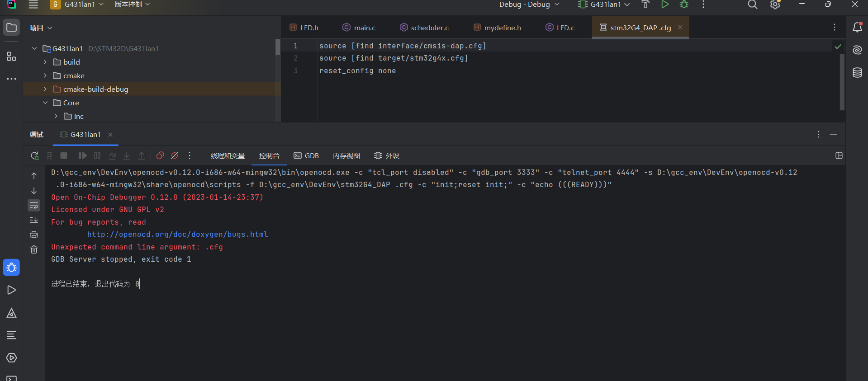Viewport: 868px width, 381px height.
Task: Switch to the GDB debug tab
Action: [306, 156]
